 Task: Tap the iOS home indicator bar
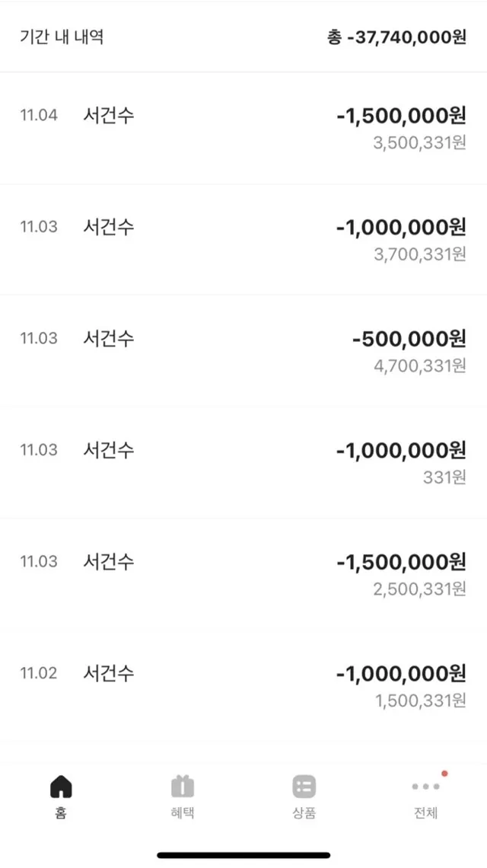[x=243, y=855]
